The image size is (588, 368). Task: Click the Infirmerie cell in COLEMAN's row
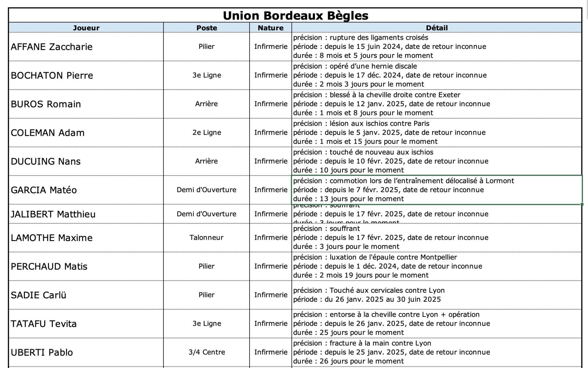[x=270, y=132]
